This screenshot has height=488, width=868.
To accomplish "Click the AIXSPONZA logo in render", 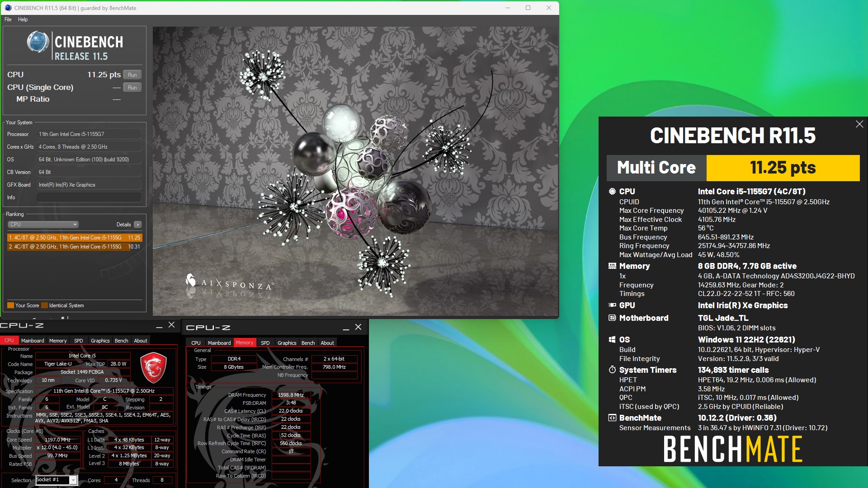I will pos(230,283).
